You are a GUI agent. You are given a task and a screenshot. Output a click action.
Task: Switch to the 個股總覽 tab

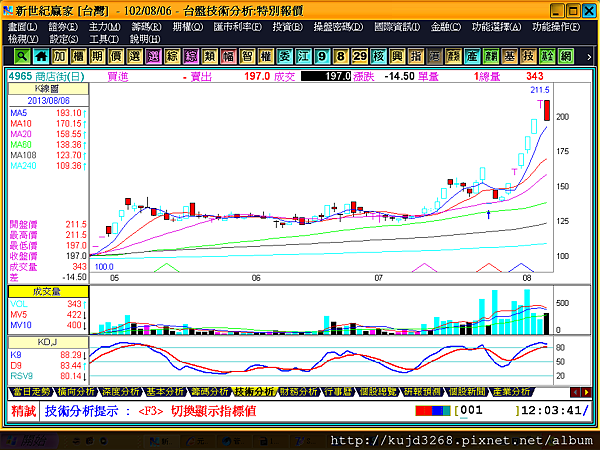tap(378, 391)
